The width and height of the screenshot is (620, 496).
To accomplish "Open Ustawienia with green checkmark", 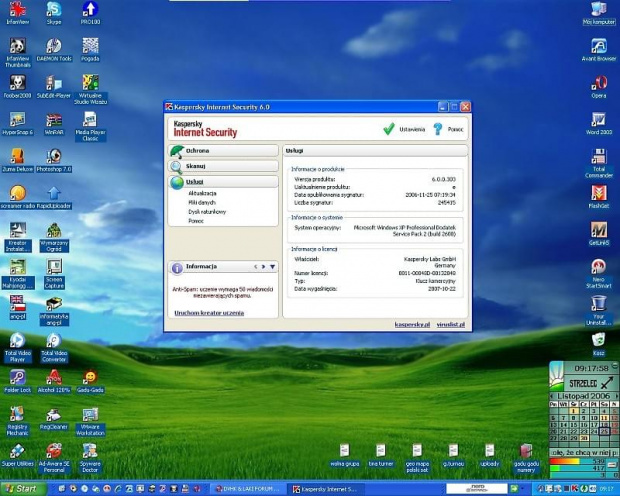I will (404, 129).
